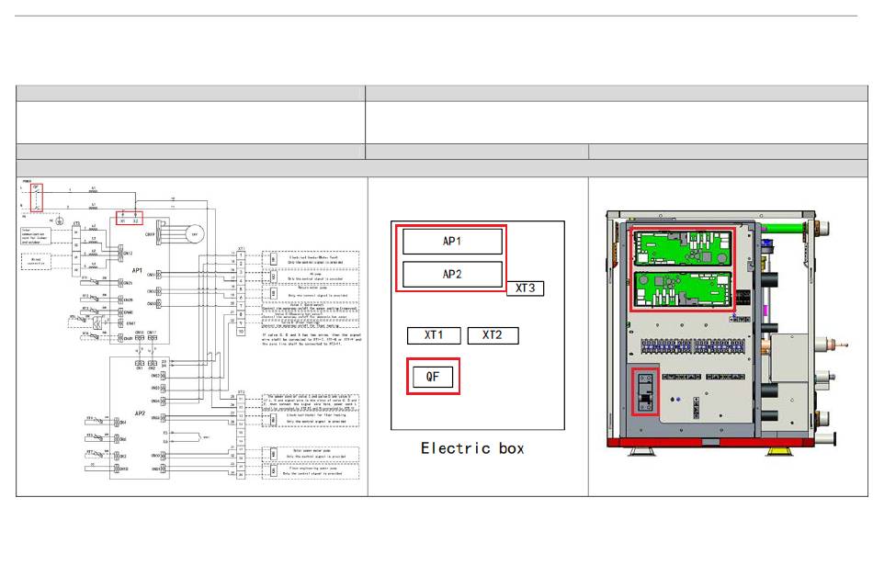This screenshot has height=588, width=873.
Task: Click the QF box in the Electric box layout
Action: point(433,377)
